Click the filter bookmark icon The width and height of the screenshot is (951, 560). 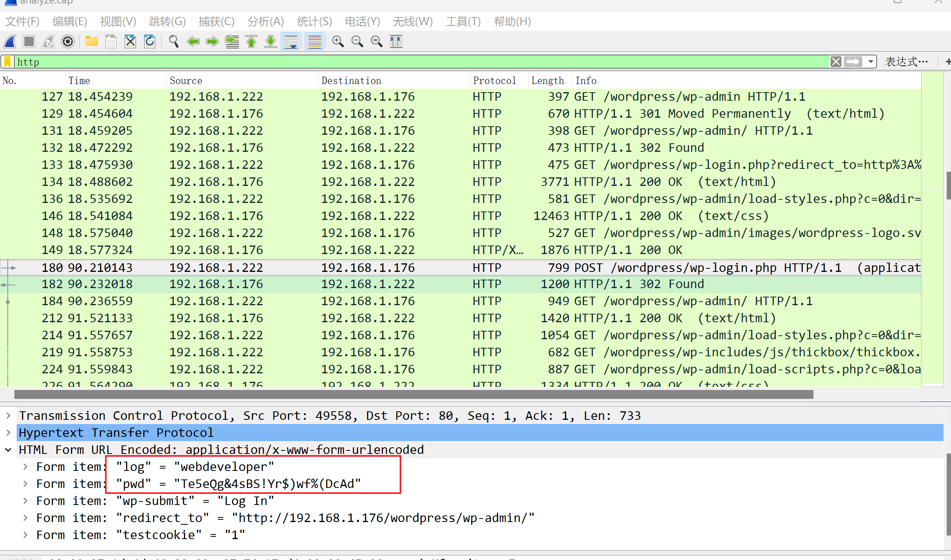tap(7, 62)
